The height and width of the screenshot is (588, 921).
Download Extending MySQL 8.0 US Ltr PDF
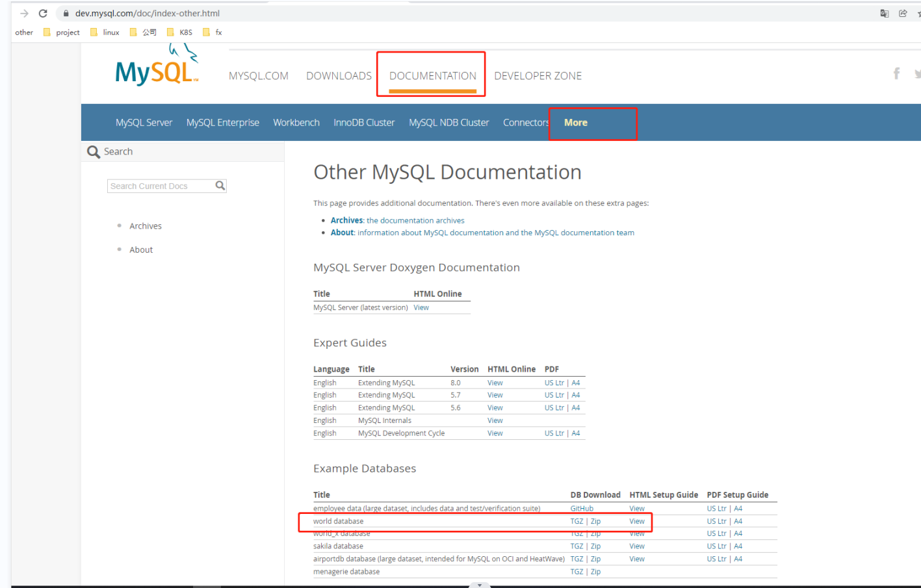coord(554,383)
